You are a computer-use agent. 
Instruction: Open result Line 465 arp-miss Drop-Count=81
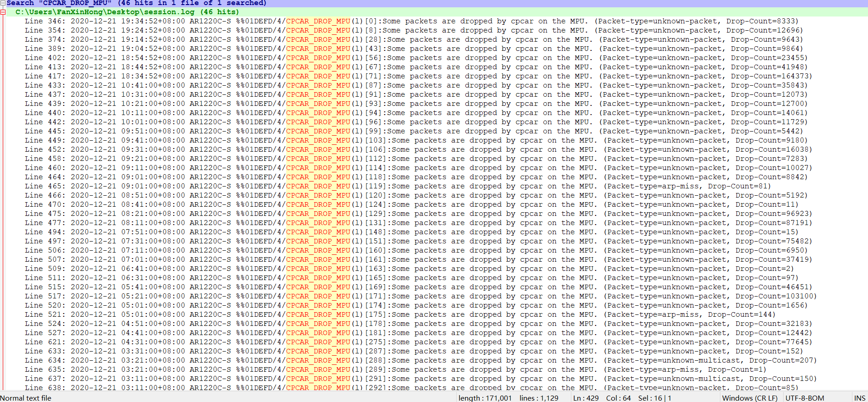398,186
